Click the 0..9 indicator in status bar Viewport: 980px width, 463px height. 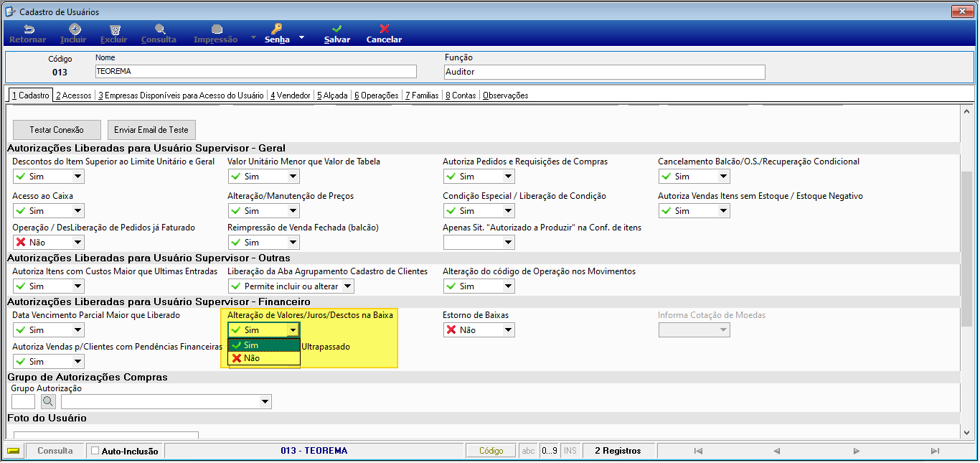[549, 451]
